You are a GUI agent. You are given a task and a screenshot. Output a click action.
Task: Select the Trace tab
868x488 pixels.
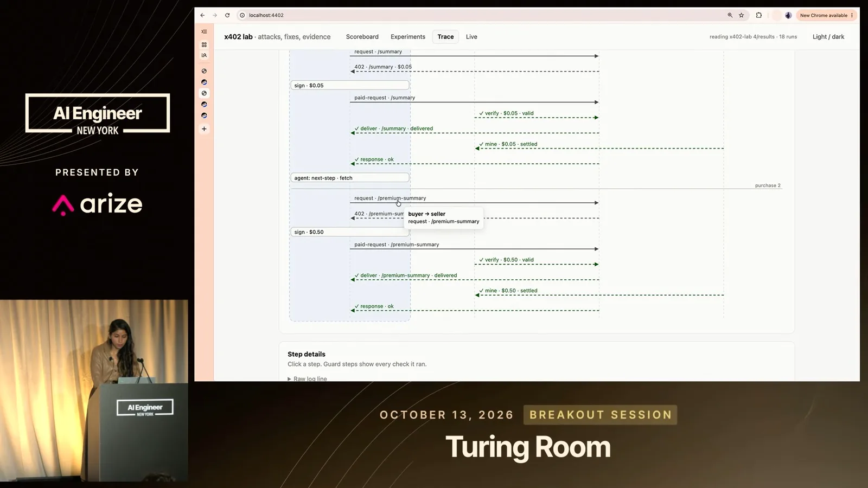coord(445,37)
